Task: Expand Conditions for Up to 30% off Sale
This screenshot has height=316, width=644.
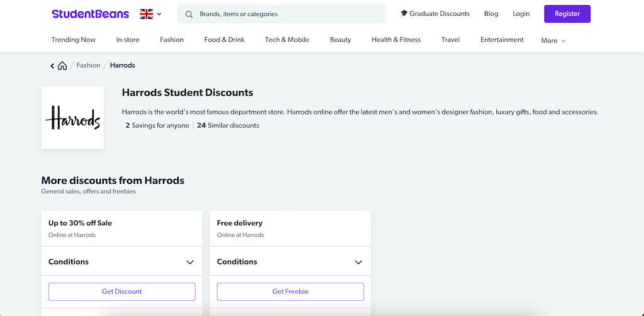Action: point(122,262)
